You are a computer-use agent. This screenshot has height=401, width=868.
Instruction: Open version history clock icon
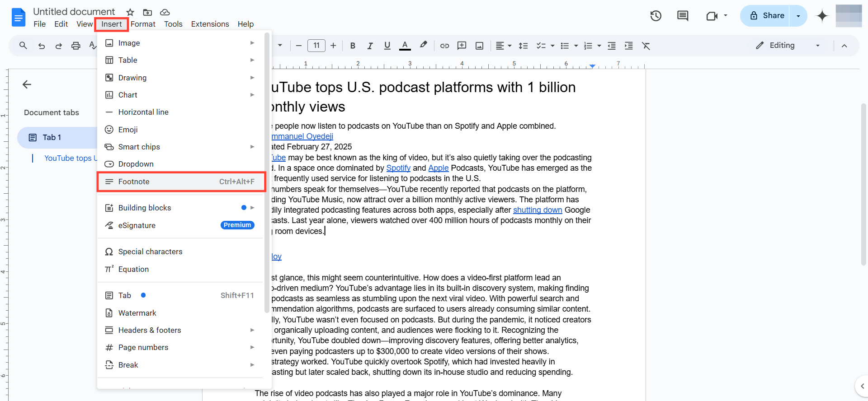(x=656, y=16)
